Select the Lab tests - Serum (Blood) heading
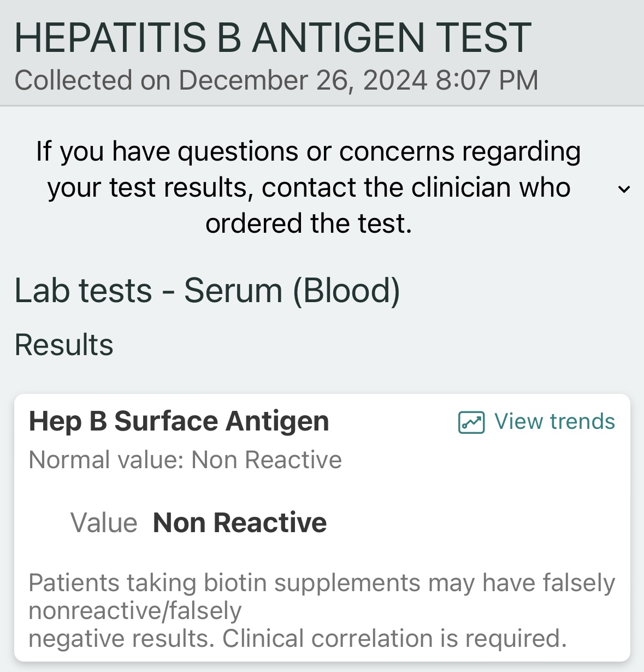Screen dimensions: 644x672 coord(207,290)
